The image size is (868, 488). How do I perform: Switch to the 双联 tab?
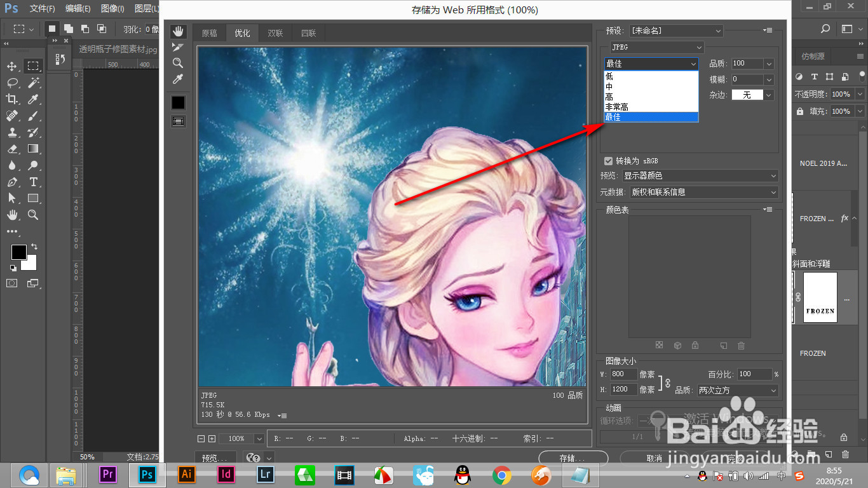(275, 34)
